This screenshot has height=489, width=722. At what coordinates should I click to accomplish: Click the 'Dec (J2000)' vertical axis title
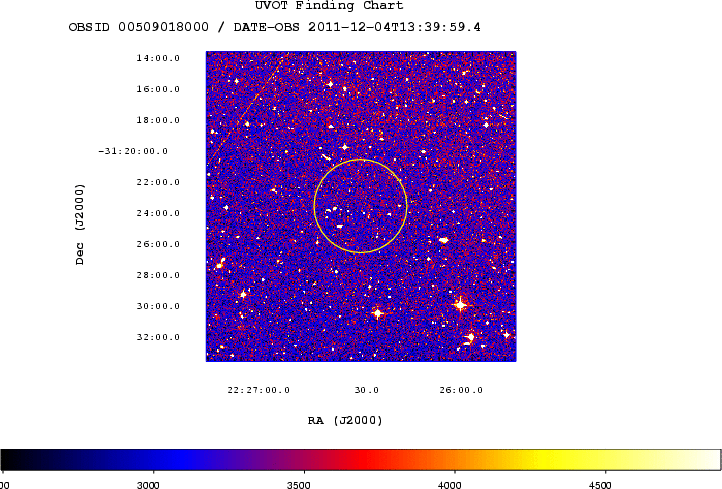point(80,224)
